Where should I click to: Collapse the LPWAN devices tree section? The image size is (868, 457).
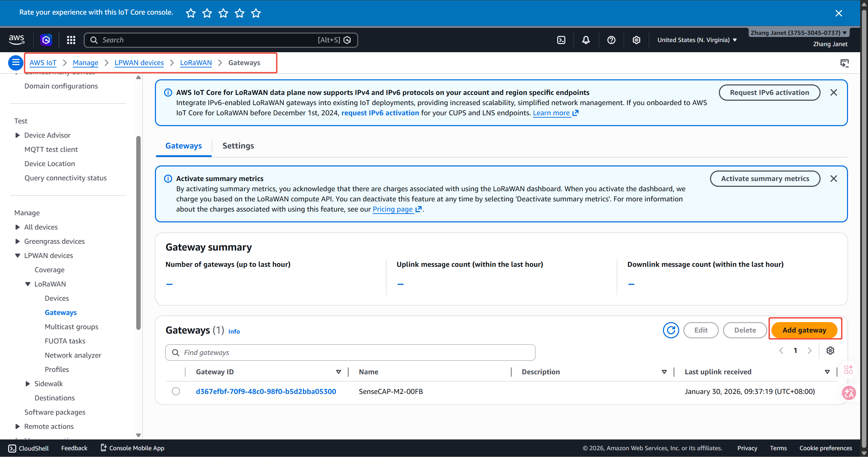18,256
